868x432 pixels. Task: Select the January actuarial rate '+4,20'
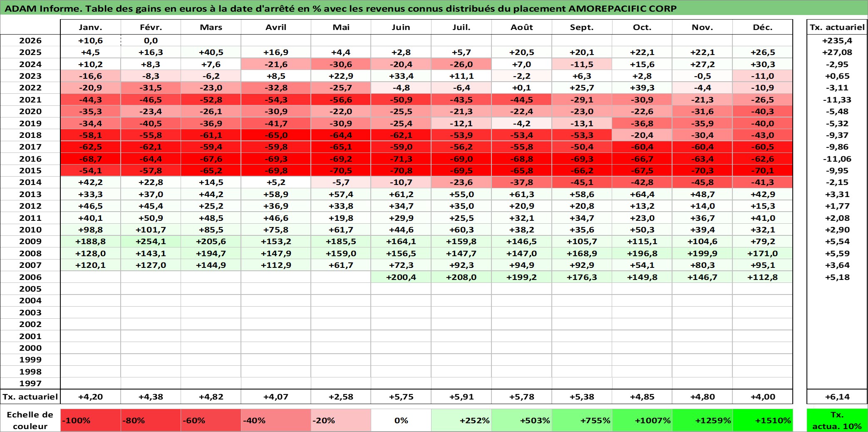pyautogui.click(x=91, y=397)
